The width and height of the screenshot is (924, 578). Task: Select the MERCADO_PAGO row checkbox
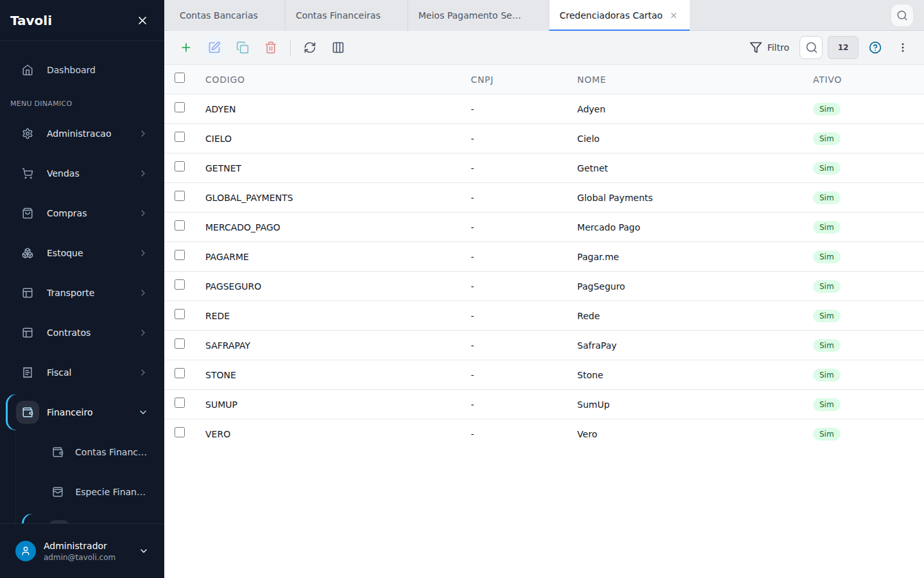180,225
